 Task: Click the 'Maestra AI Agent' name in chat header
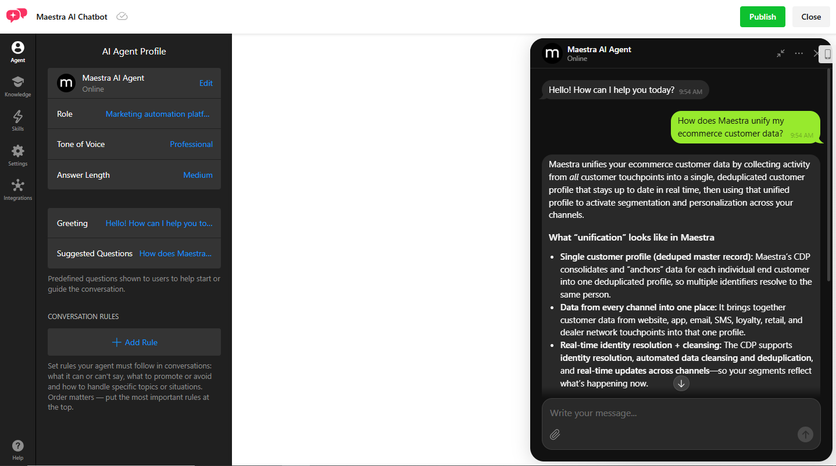(599, 49)
